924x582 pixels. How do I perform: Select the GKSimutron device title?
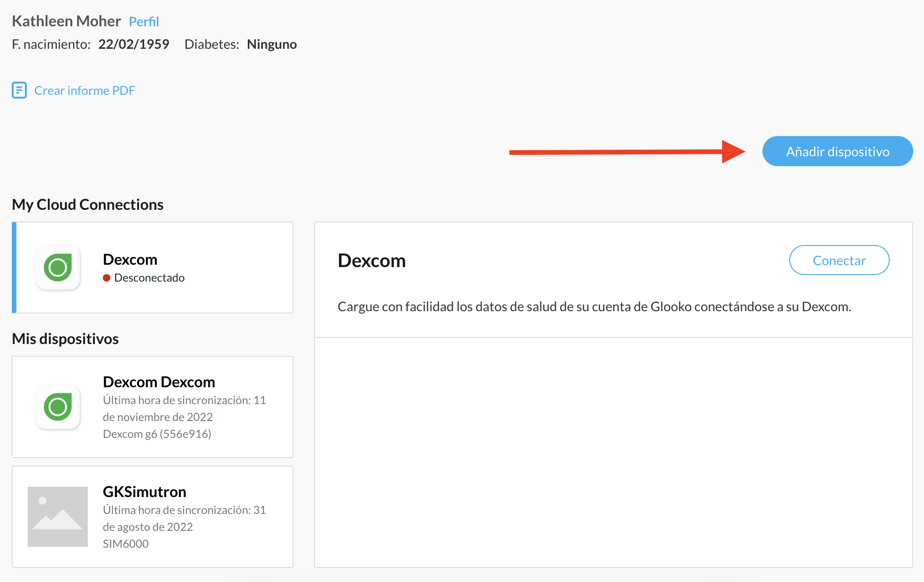145,492
